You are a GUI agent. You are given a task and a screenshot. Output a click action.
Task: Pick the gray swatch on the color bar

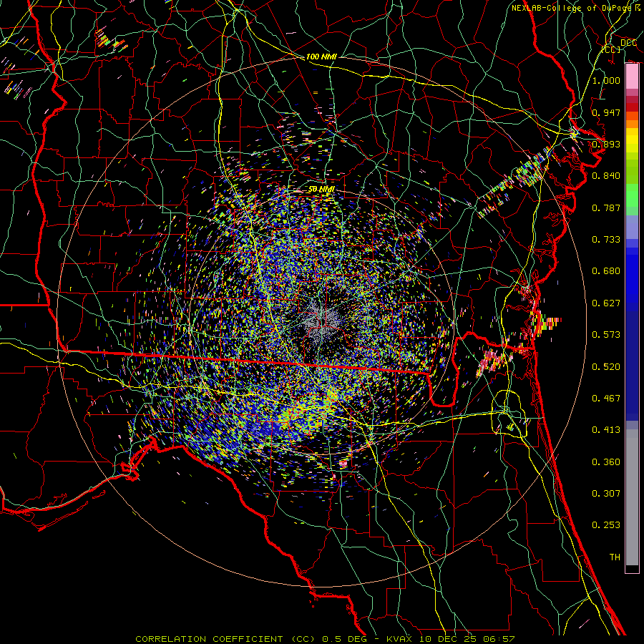pos(632,497)
